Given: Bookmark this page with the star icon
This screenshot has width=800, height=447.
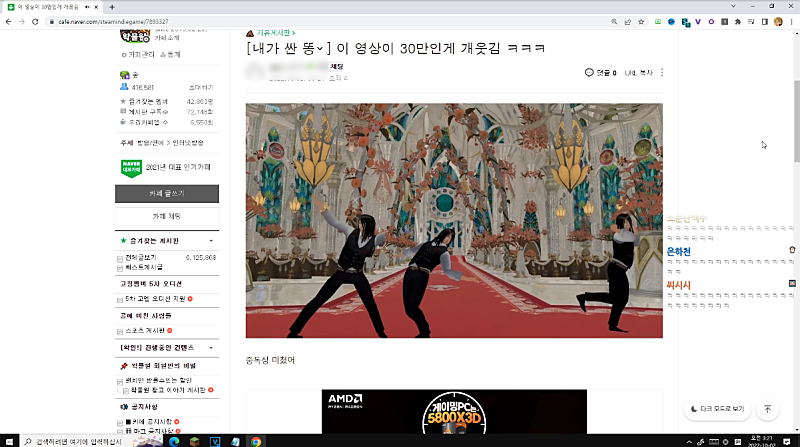Looking at the screenshot, I should tap(641, 21).
